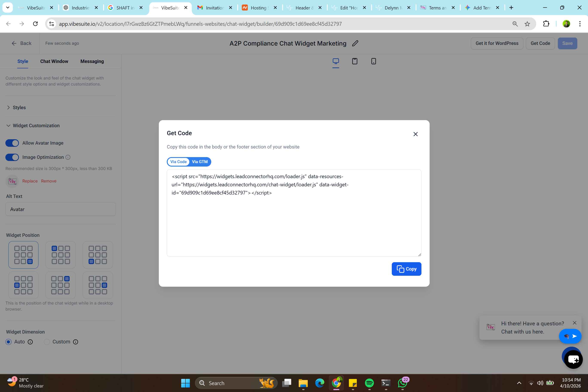Open the Messaging tab
Screen dimensions: 588x392
(92, 61)
